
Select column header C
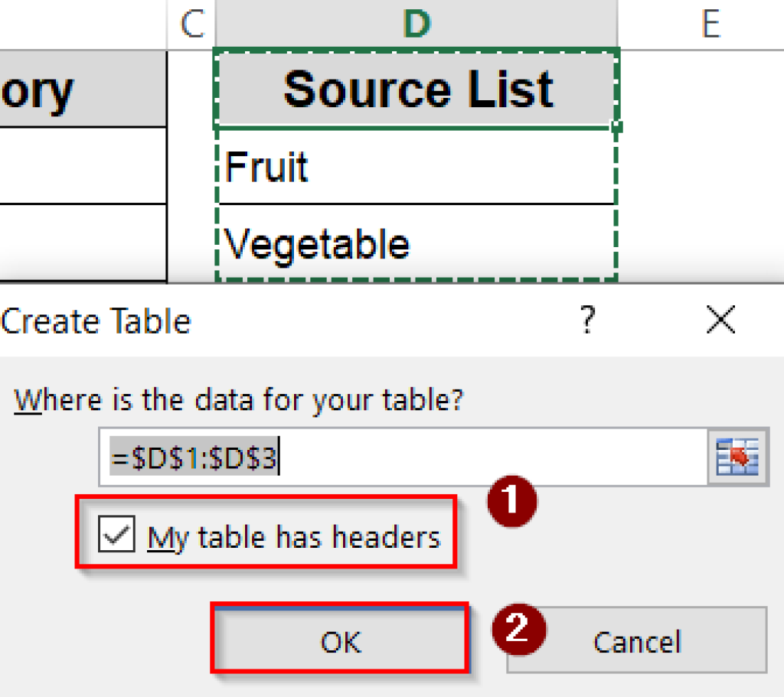(x=190, y=24)
